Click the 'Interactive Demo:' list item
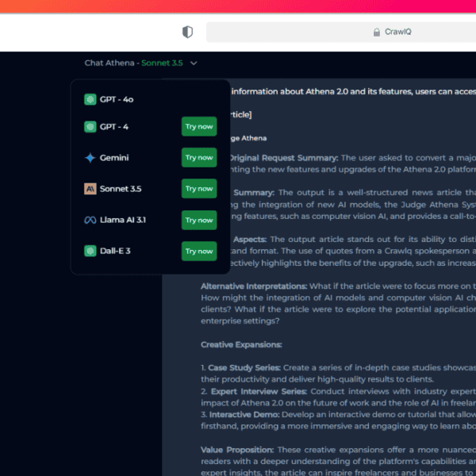This screenshot has height=476, width=476. [244, 414]
